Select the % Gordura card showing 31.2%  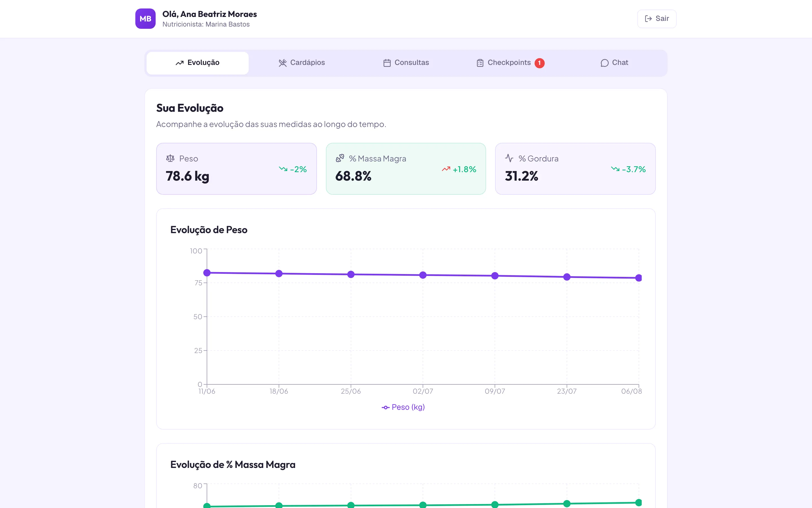575,169
